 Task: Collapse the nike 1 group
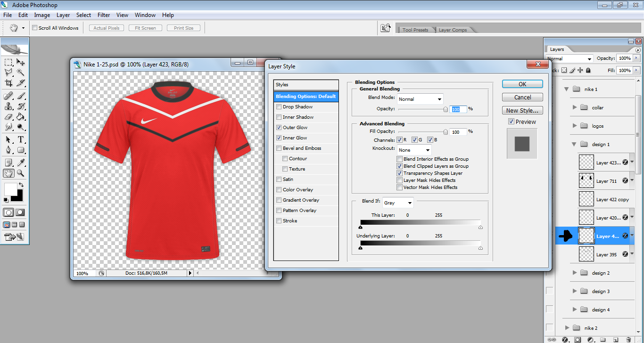tap(566, 89)
